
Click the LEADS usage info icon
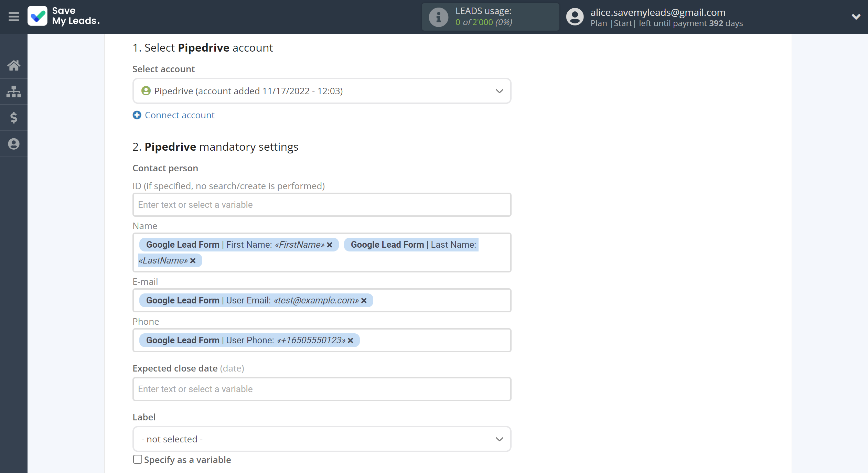pos(438,17)
